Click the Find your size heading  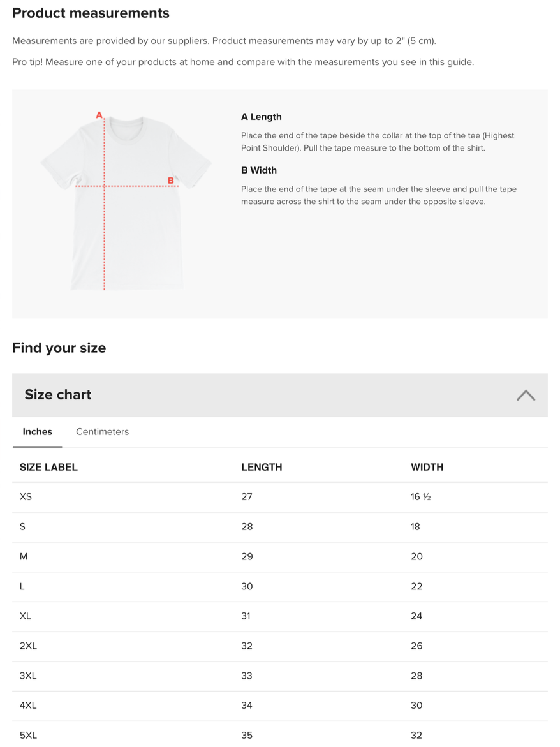tap(59, 348)
